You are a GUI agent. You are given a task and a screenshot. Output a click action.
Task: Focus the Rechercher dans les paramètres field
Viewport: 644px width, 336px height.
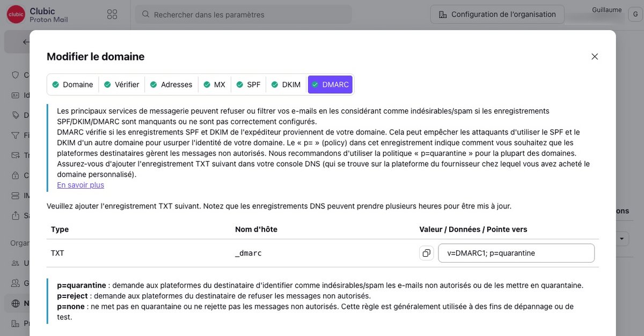point(243,14)
